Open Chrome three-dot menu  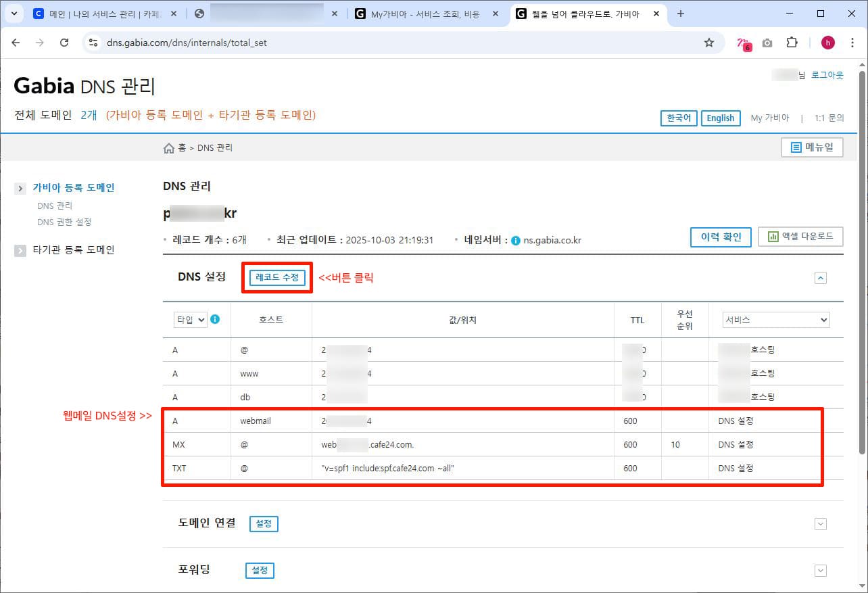852,43
